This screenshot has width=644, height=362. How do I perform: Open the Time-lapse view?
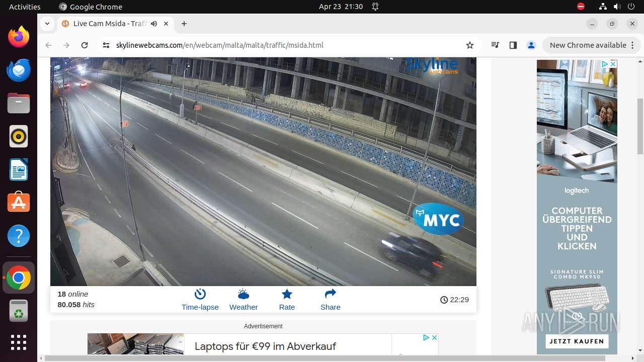(200, 300)
